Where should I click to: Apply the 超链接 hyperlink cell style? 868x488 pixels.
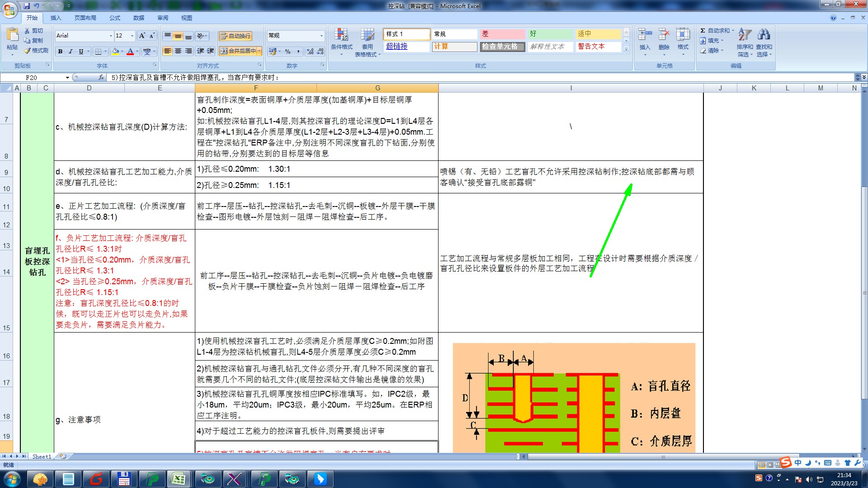[x=397, y=47]
